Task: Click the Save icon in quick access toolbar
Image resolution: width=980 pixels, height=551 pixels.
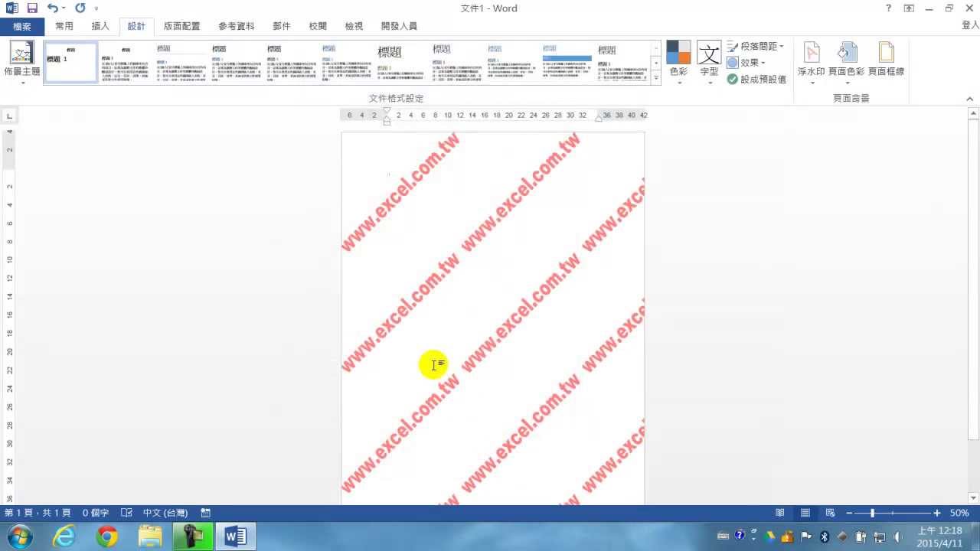Action: [x=32, y=8]
